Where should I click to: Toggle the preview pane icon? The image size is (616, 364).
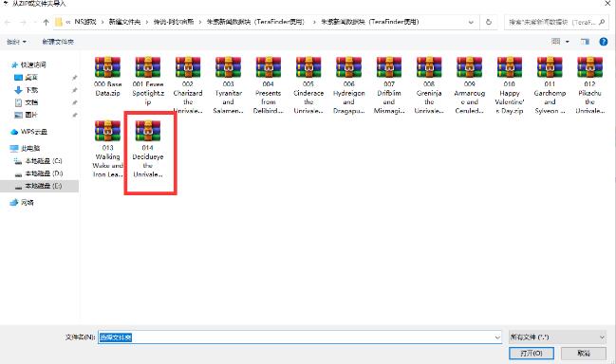point(585,42)
